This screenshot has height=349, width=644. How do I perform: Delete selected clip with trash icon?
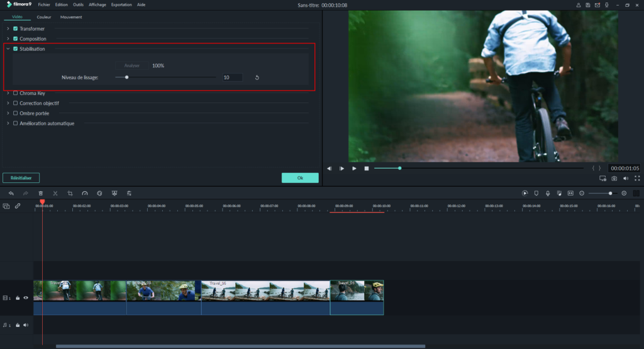click(x=41, y=194)
